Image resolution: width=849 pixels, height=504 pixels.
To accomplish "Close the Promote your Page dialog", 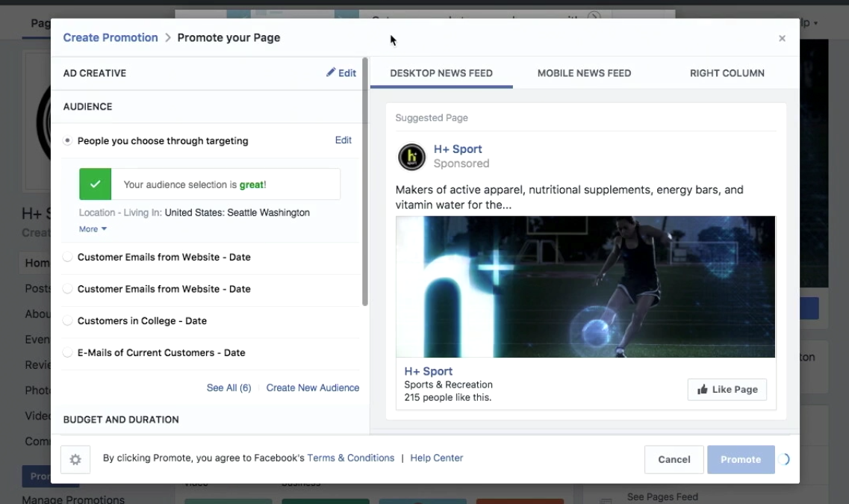I will pos(782,38).
